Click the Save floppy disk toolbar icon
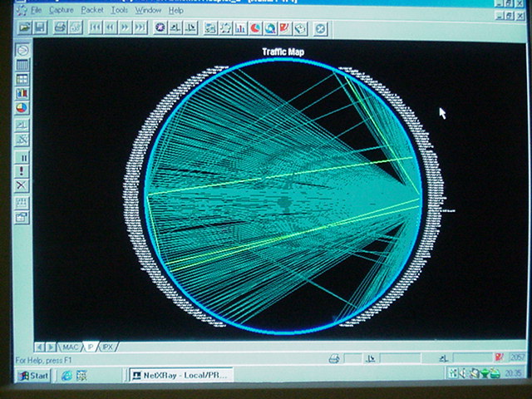Screen dimensions: 532x399 click(x=40, y=27)
